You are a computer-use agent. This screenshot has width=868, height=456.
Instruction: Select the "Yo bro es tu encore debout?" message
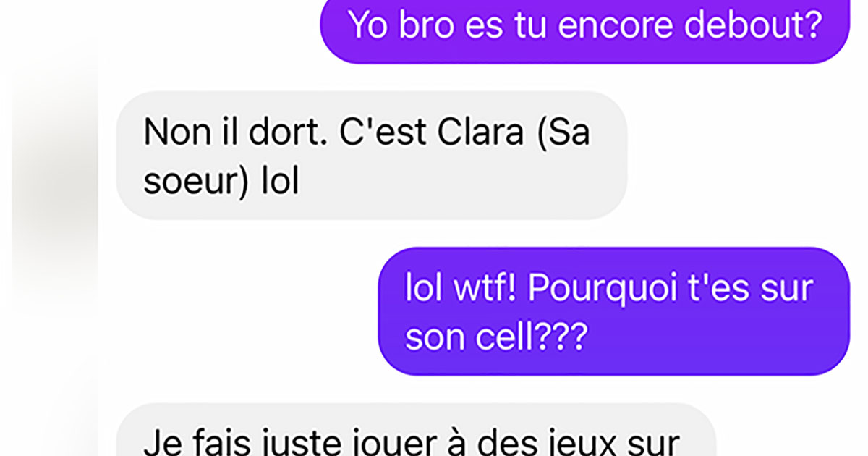(x=584, y=29)
